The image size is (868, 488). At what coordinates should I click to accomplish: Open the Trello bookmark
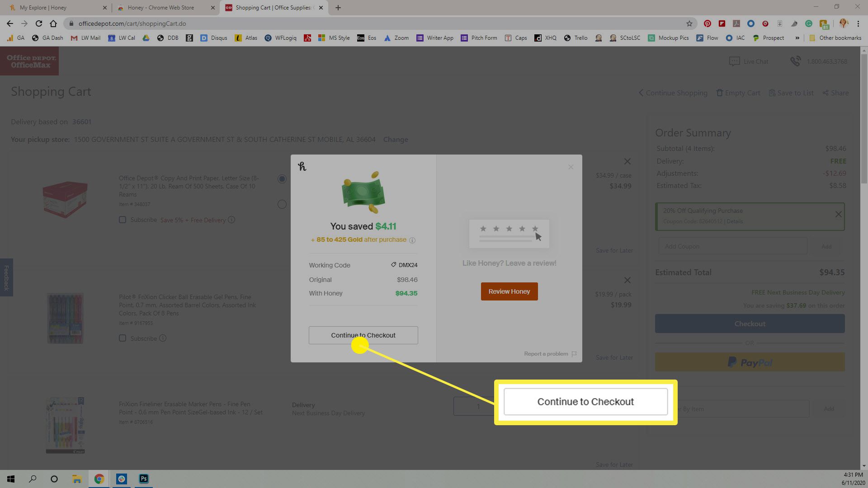576,38
